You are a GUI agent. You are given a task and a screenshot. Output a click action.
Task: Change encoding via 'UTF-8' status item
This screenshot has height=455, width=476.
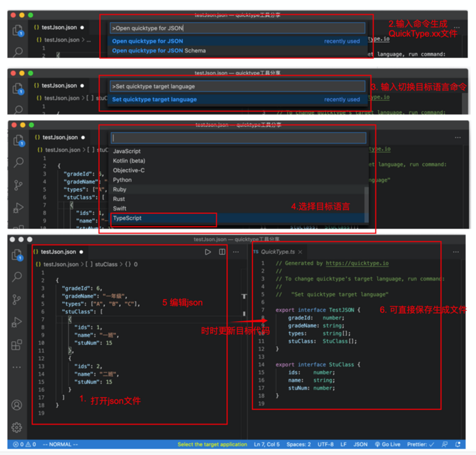click(x=325, y=444)
